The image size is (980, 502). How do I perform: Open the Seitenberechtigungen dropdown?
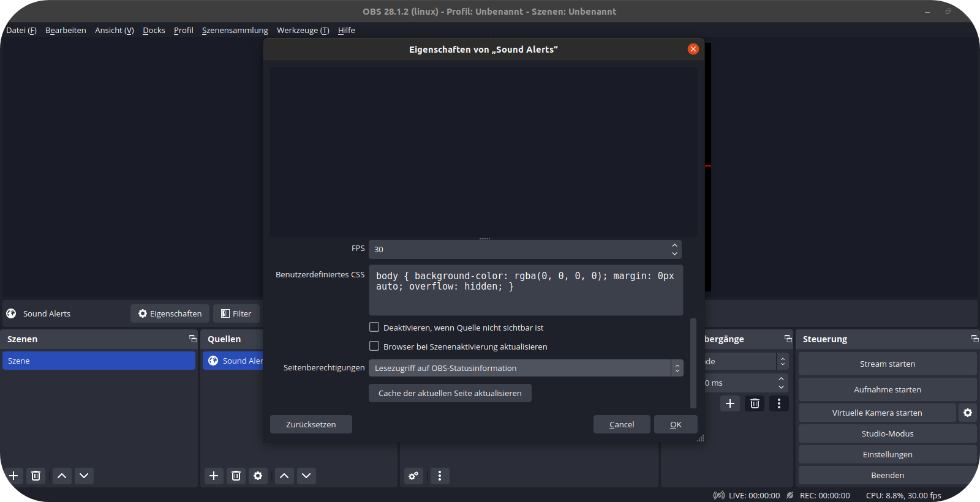pyautogui.click(x=526, y=368)
